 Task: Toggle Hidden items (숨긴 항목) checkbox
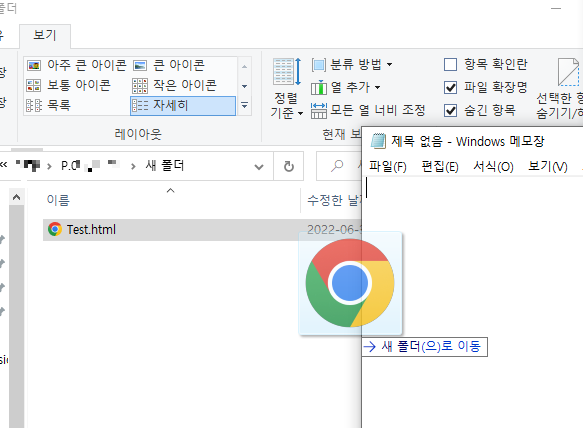(x=450, y=111)
